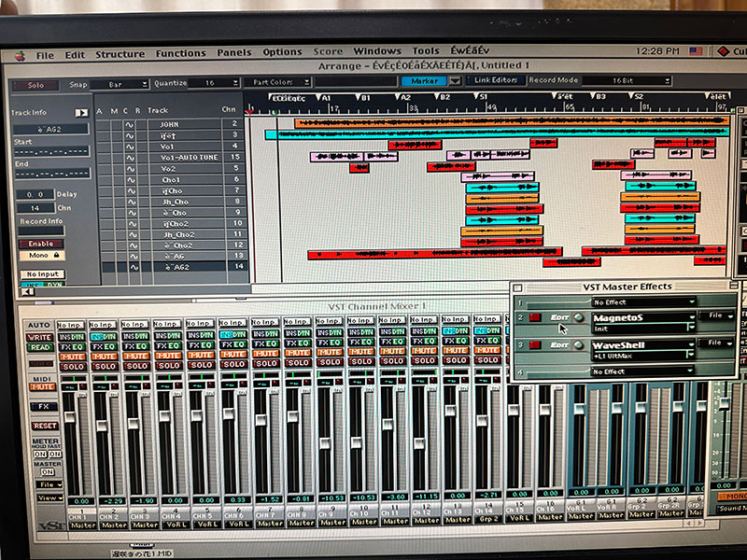The height and width of the screenshot is (560, 747).
Task: Open the Apple menu icon
Action: (x=20, y=56)
